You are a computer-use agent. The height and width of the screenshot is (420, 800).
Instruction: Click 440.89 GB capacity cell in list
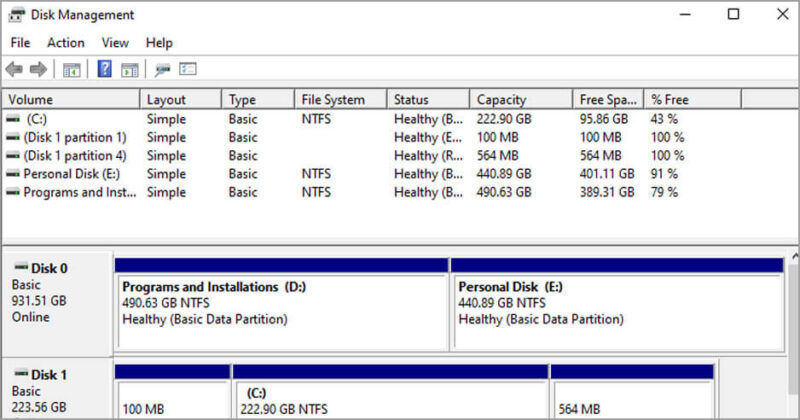pyautogui.click(x=504, y=174)
